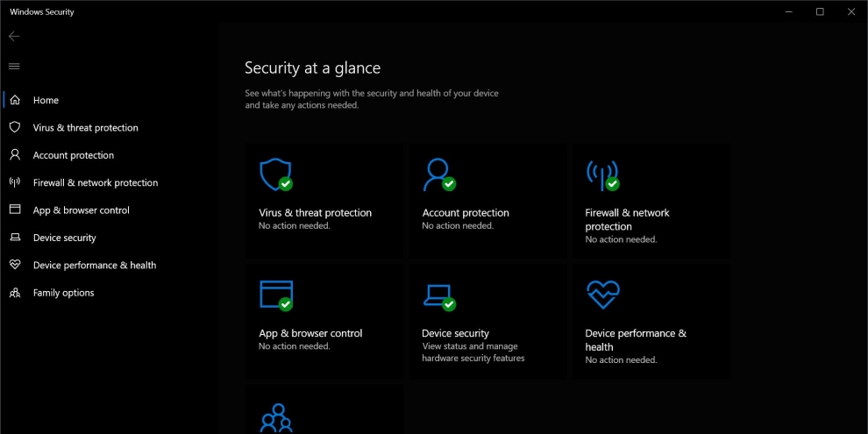Click the family icon tile at bottom
This screenshot has width=868, height=434.
pos(276,418)
